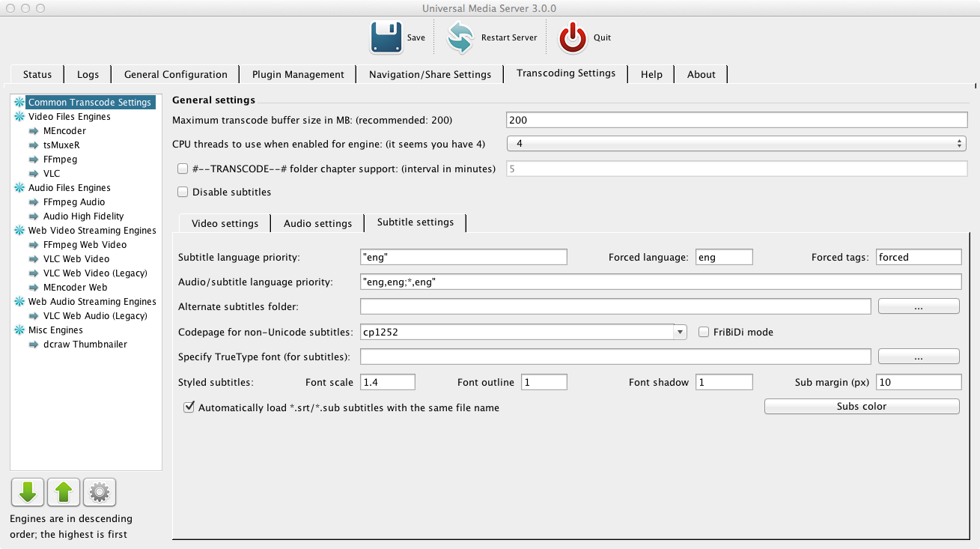Click snowflake icon beside Video Files Engines
980x549 pixels.
[19, 117]
